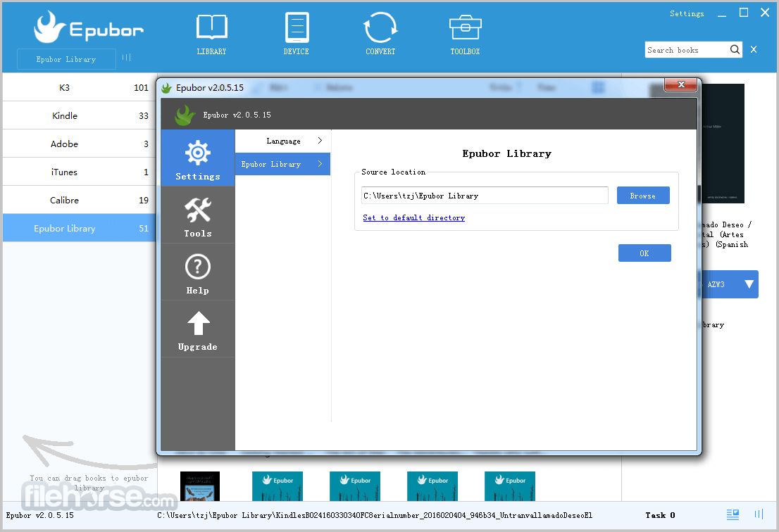Click the source location path field
Image resolution: width=779 pixels, height=532 pixels.
485,196
